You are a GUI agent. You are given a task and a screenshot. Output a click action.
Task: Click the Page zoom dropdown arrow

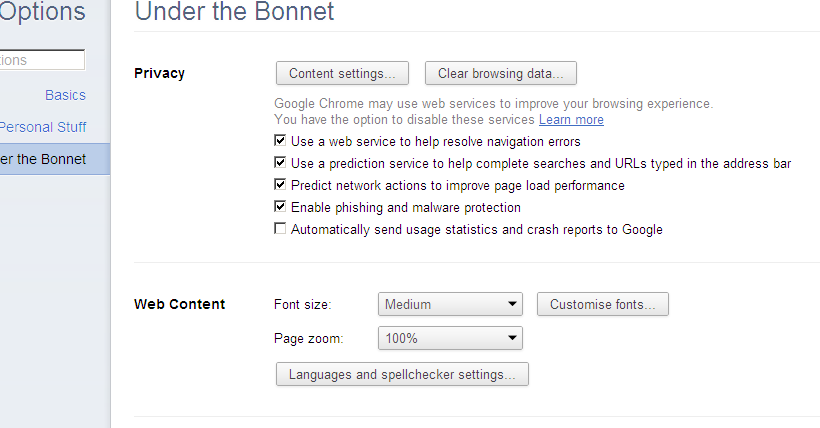click(512, 338)
